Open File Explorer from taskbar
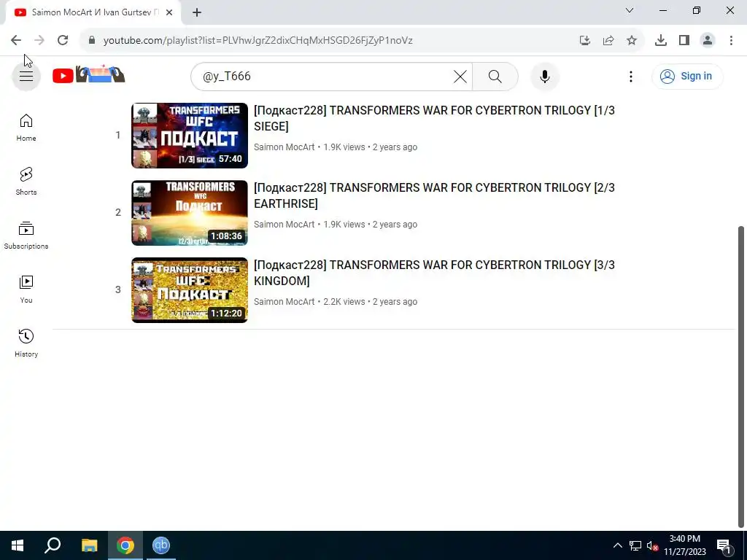 89,545
